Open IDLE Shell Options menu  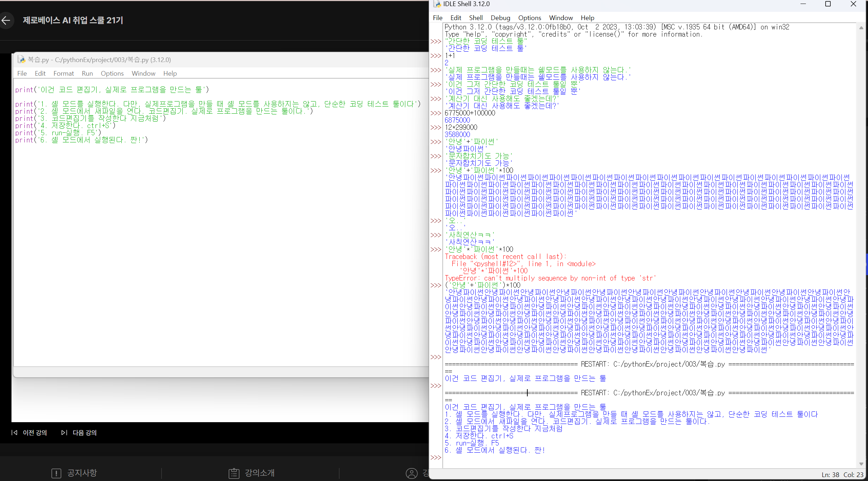coord(529,18)
